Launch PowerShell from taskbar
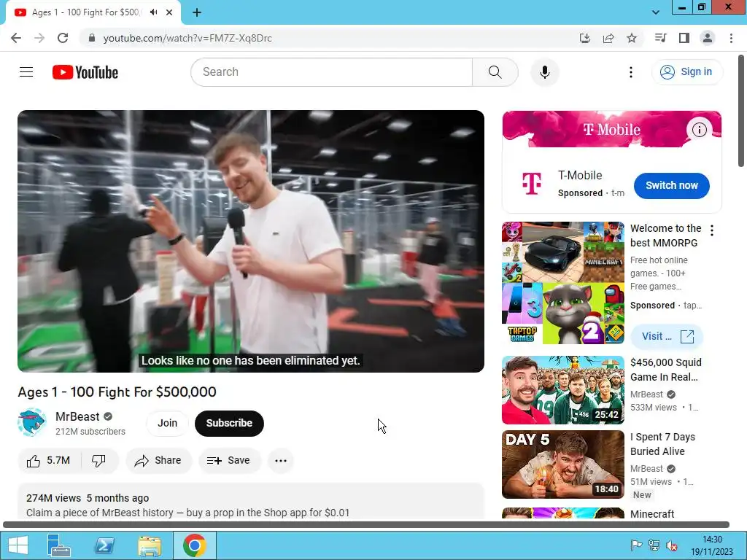The image size is (747, 560). point(104,545)
